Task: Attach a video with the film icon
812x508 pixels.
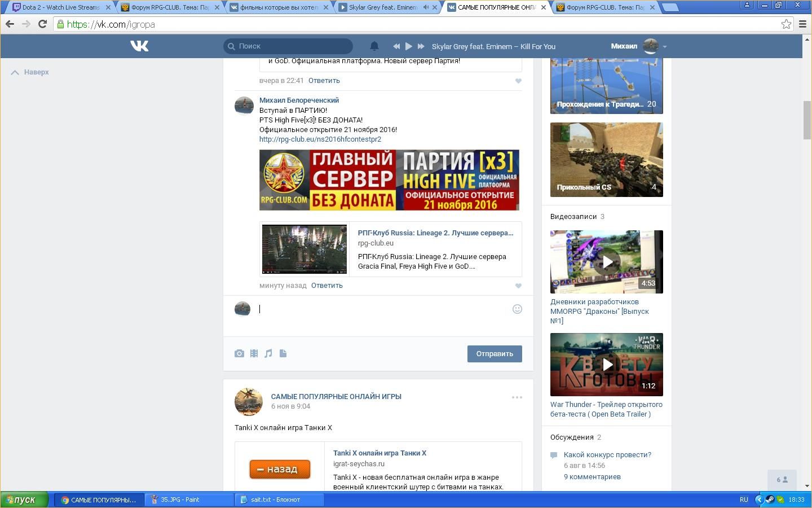Action: tap(254, 353)
